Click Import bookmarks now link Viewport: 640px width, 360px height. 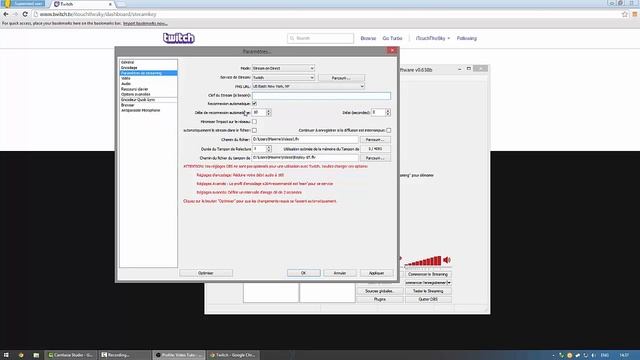pyautogui.click(x=145, y=24)
